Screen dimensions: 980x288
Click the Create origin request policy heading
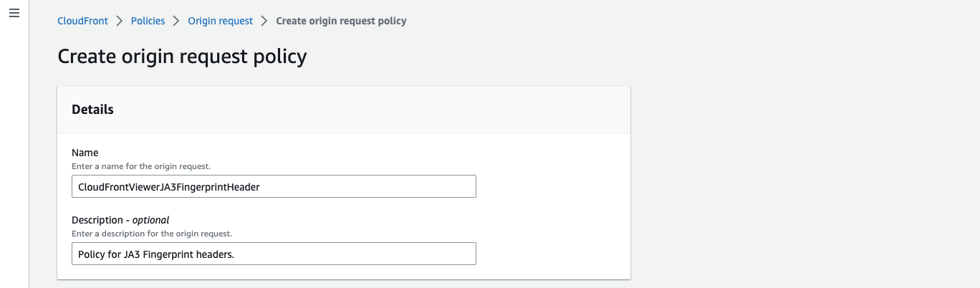click(182, 57)
